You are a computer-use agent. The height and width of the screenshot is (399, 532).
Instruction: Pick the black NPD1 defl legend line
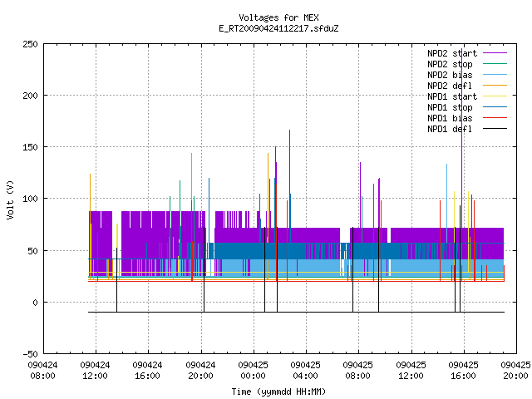pos(495,129)
